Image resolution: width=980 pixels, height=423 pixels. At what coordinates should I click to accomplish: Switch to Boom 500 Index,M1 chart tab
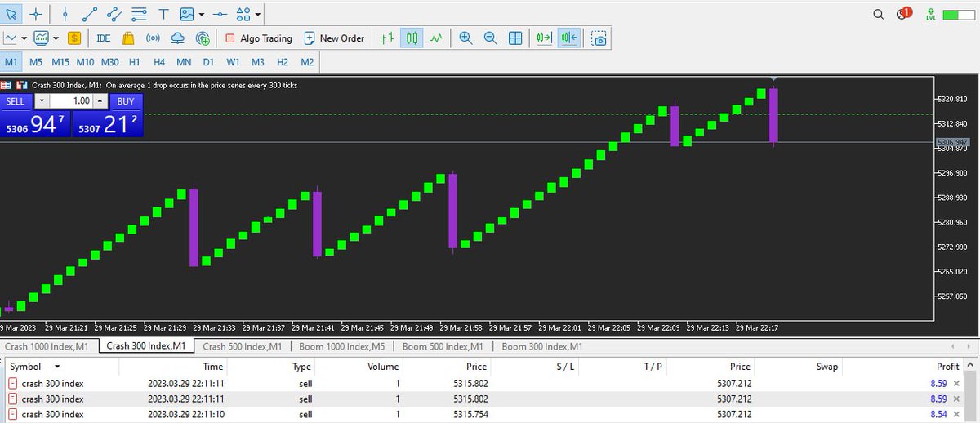443,346
